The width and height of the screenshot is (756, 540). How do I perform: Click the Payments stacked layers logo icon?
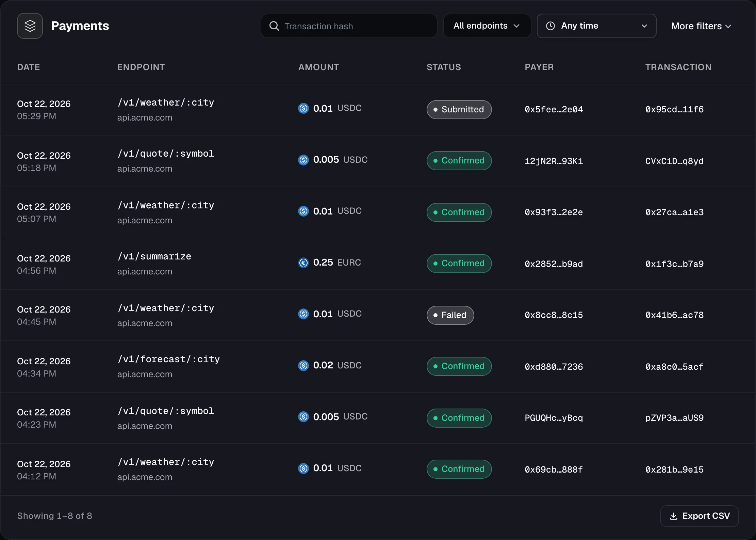[30, 26]
